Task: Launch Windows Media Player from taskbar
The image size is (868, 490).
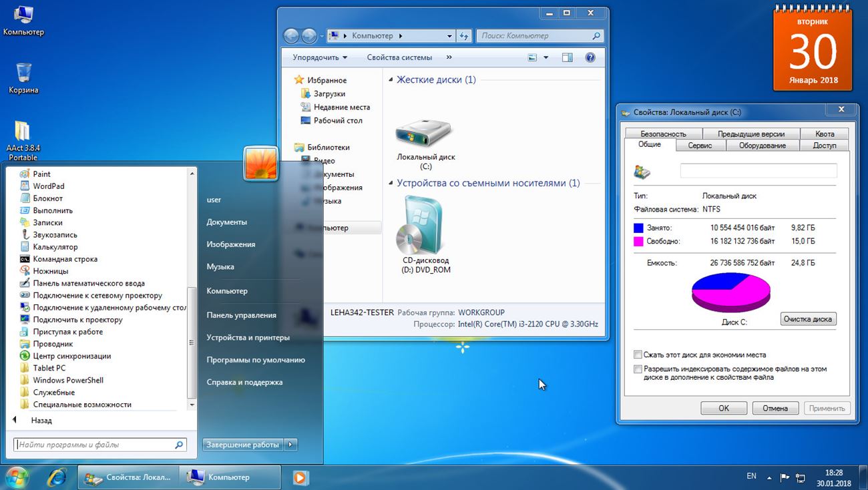Action: (x=300, y=477)
